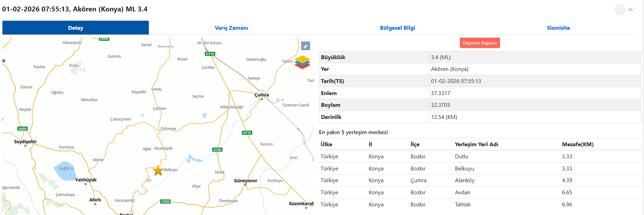Select the Dutlu settlement cell
The image size is (644, 215).
(x=461, y=157)
